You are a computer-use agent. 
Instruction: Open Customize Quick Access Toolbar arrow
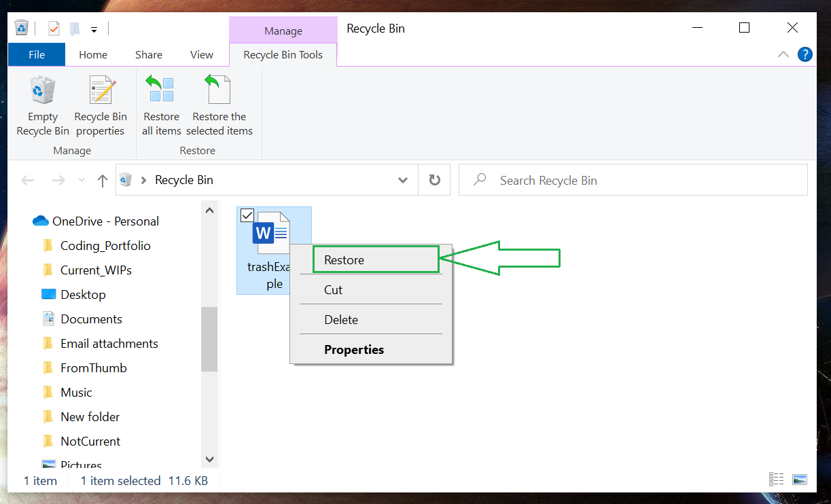click(94, 29)
